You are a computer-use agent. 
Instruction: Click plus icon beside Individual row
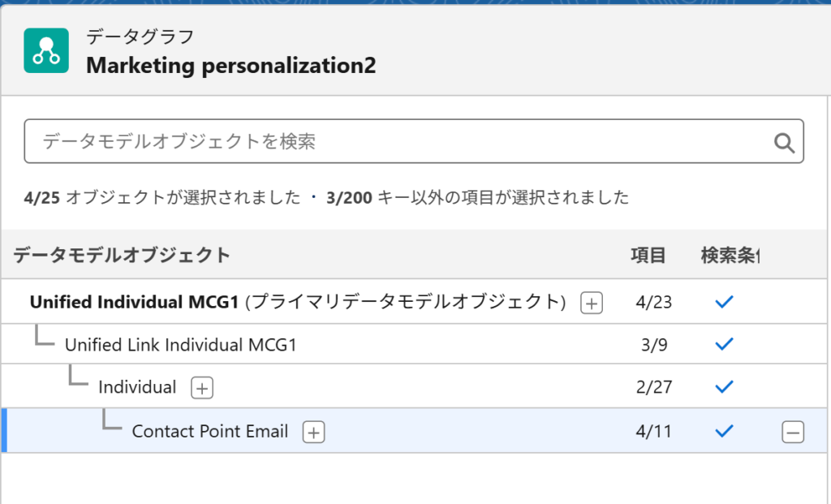202,388
